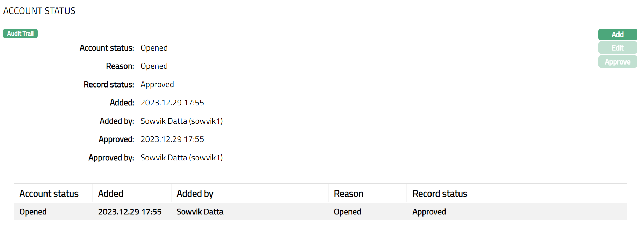Click the Added by column header
The height and width of the screenshot is (227, 644).
(195, 194)
